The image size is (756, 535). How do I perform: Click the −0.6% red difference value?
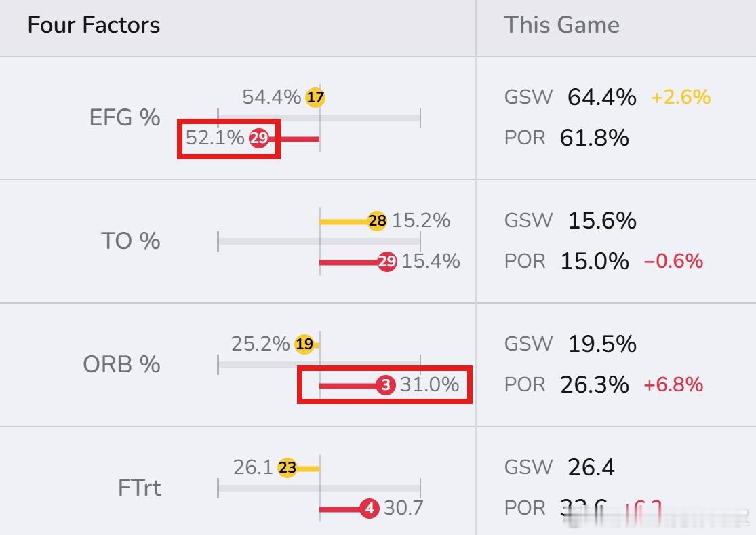click(x=673, y=262)
